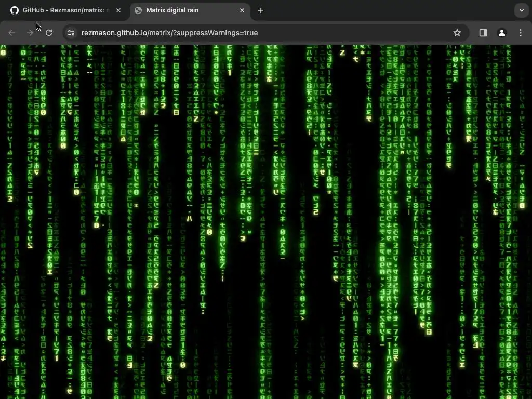Screen dimensions: 532x399
Task: Open Chrome three-dot menu
Action: (521, 33)
